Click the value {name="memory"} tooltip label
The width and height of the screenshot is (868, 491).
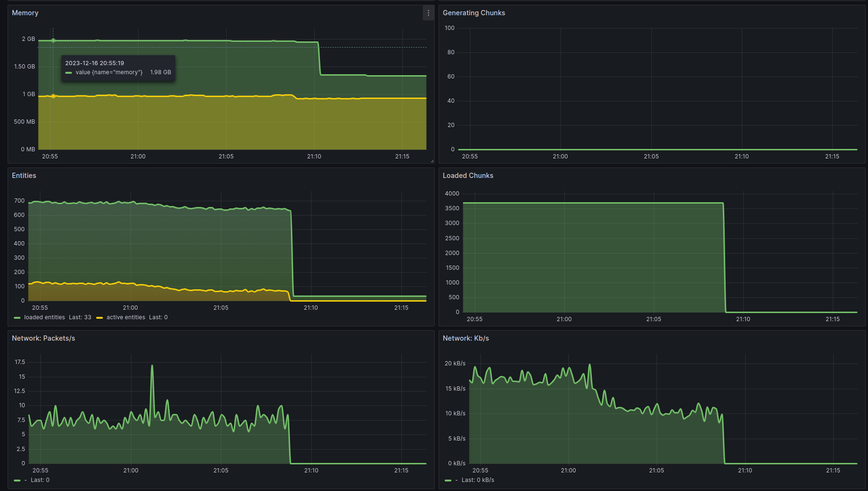click(109, 72)
